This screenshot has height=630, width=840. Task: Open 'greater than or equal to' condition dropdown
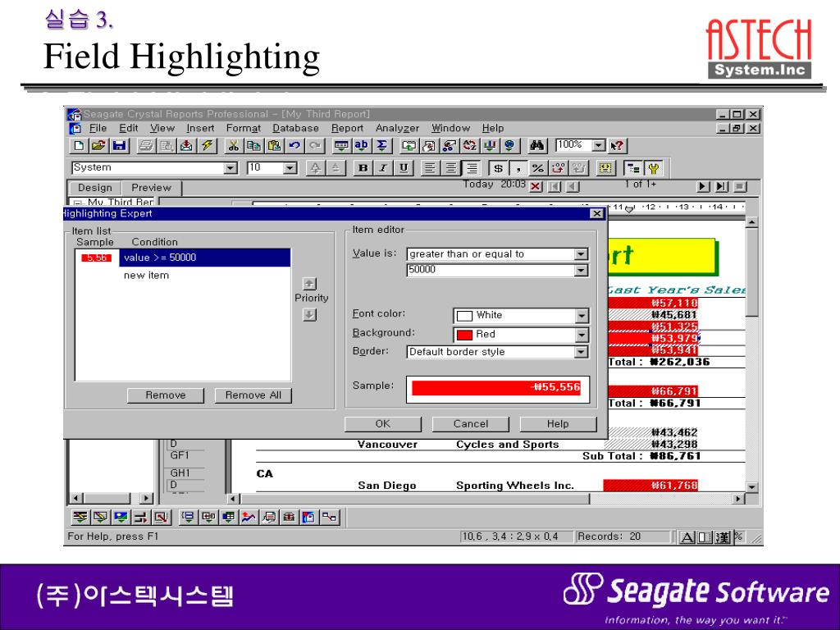581,254
